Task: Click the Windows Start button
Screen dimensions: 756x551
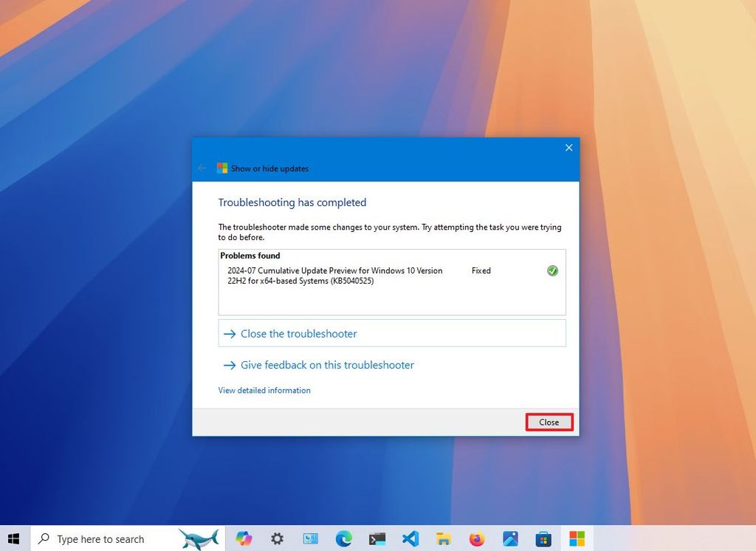Action: click(15, 538)
